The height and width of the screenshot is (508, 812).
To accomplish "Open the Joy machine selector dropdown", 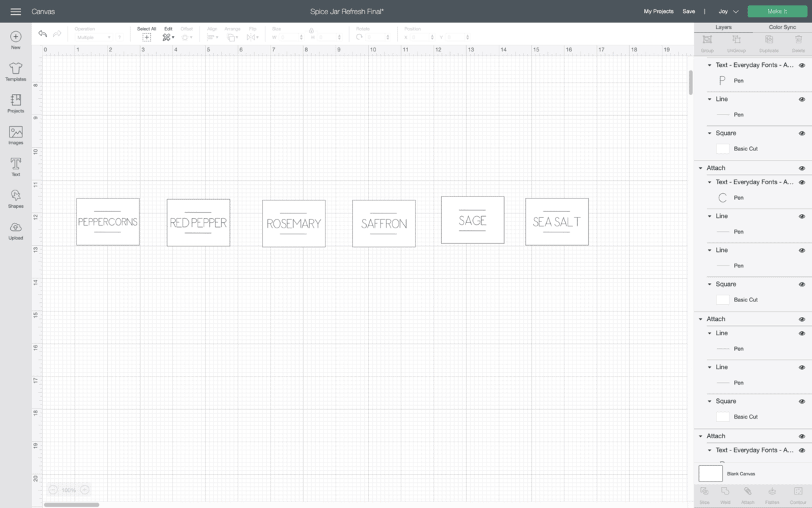I will click(728, 12).
